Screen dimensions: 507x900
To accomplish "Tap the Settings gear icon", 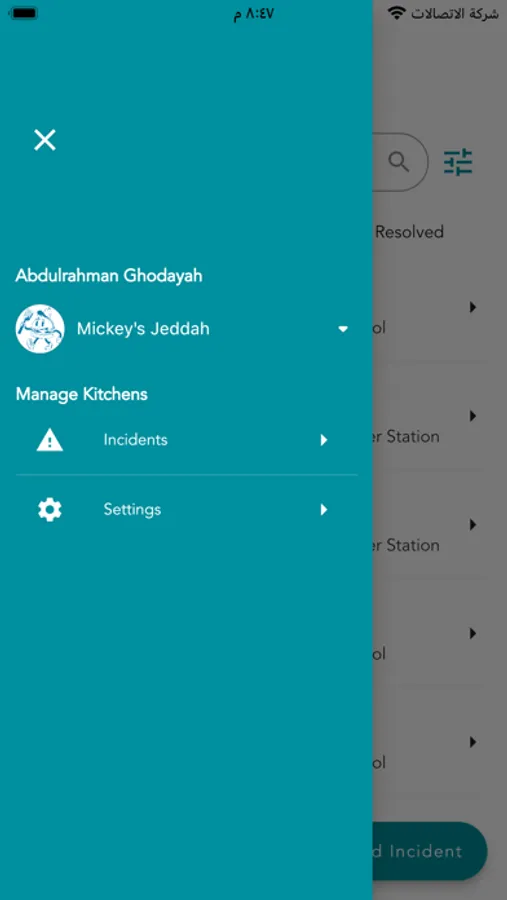I will [x=50, y=510].
